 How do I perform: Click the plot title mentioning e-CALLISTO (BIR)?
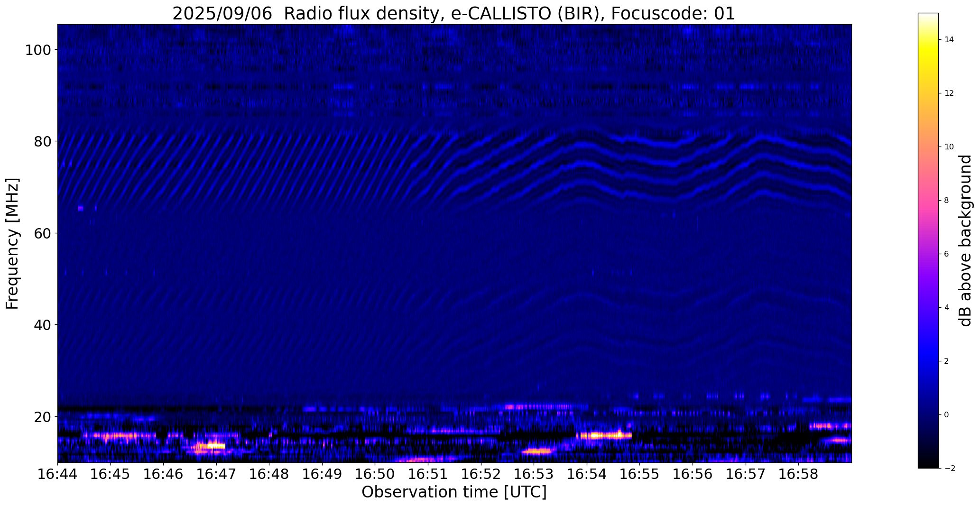pyautogui.click(x=454, y=13)
